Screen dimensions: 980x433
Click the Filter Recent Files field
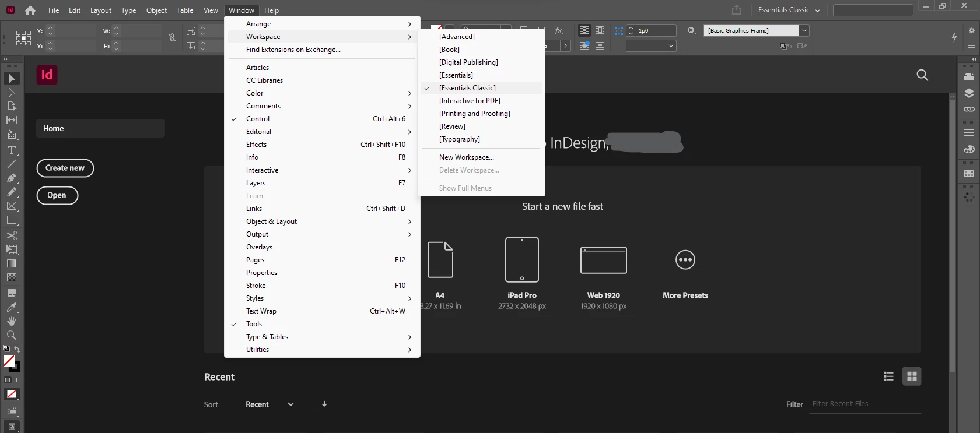865,404
